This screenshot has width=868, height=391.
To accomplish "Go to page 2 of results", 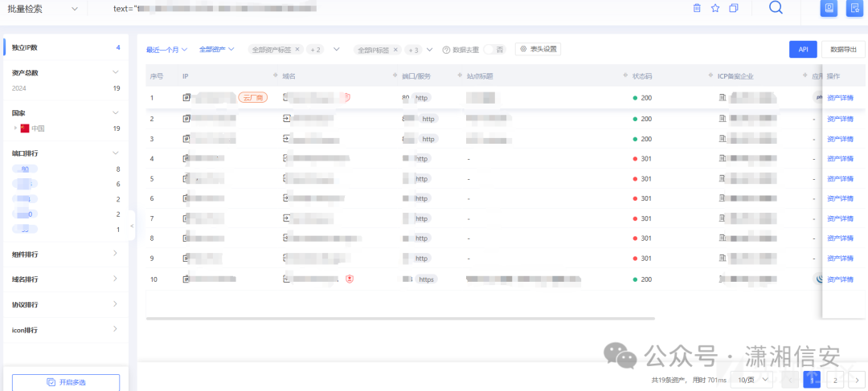I will point(835,380).
